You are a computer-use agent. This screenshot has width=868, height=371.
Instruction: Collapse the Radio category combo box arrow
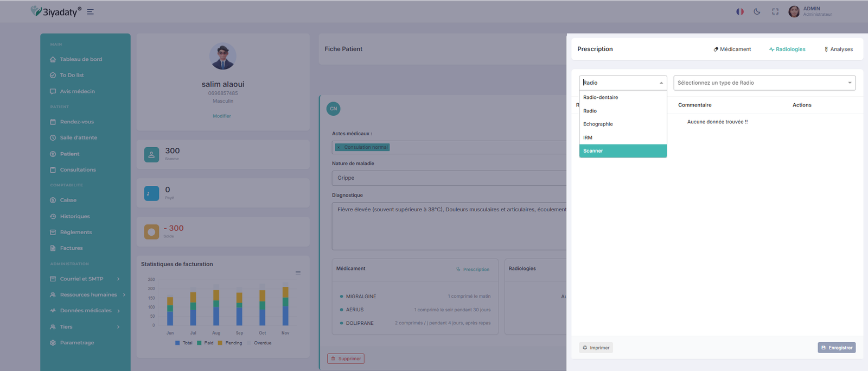[x=661, y=83]
